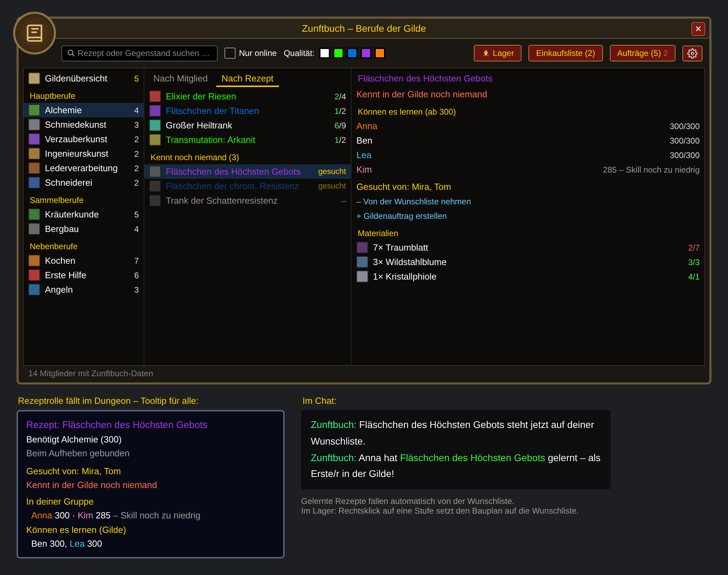
Task: Select the Verzauberkunst profession icon
Action: click(x=34, y=139)
